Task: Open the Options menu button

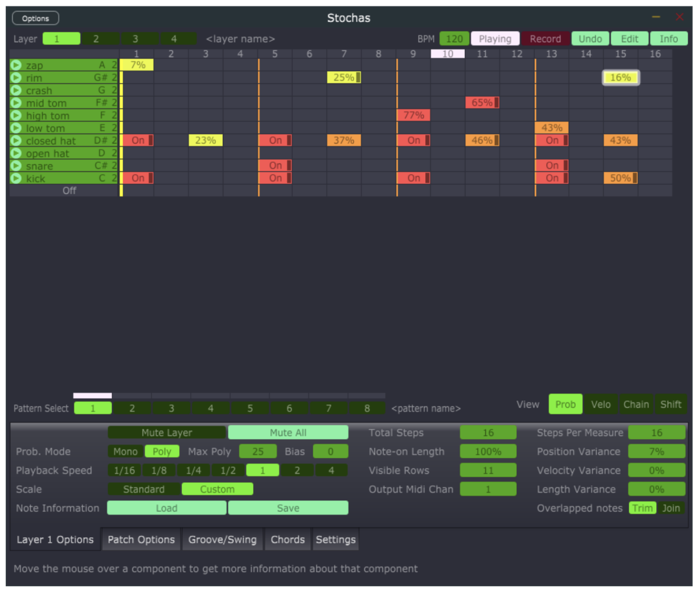Action: (x=36, y=19)
